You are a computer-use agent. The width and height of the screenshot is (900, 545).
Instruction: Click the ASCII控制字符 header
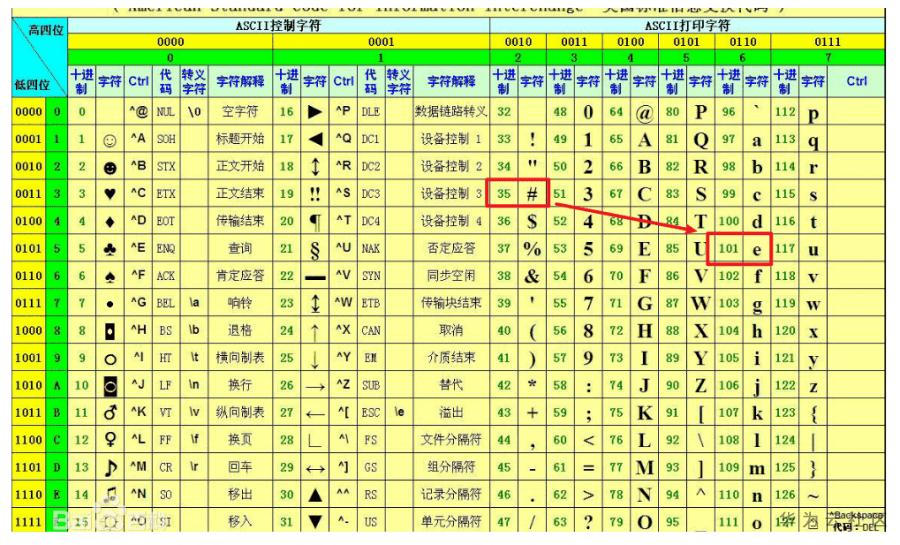point(278,26)
